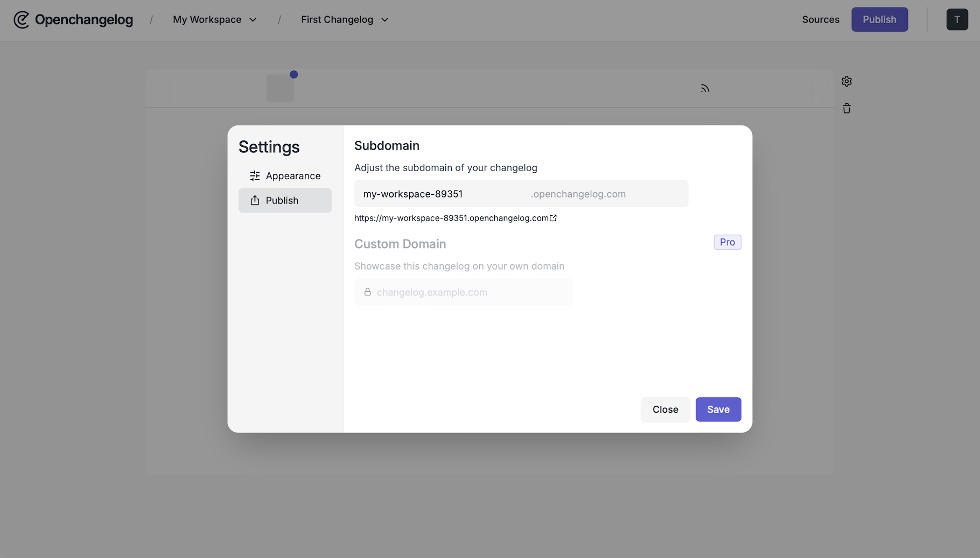980x558 pixels.
Task: Delete the changelog using the trash icon
Action: pos(846,108)
